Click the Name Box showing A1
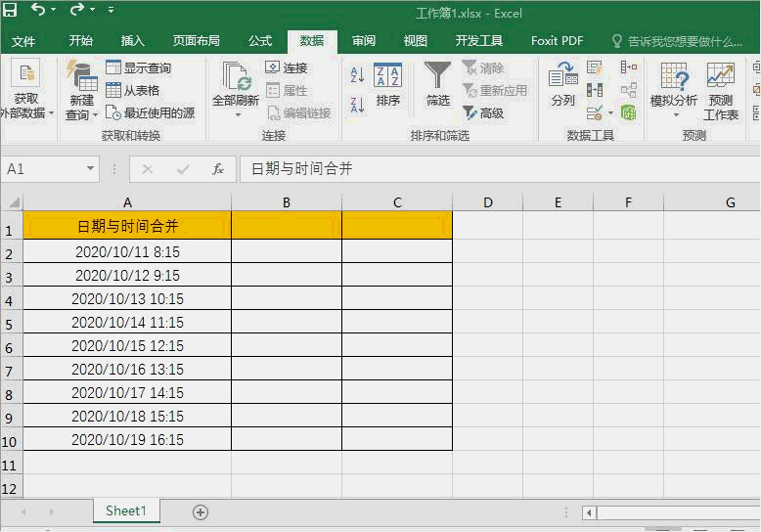This screenshot has height=532, width=761. click(44, 169)
